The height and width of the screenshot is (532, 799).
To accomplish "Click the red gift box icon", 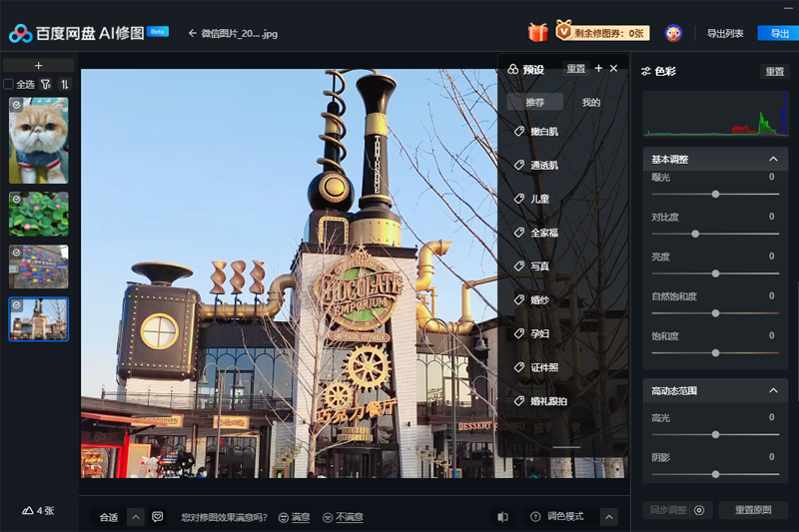I will (x=537, y=32).
